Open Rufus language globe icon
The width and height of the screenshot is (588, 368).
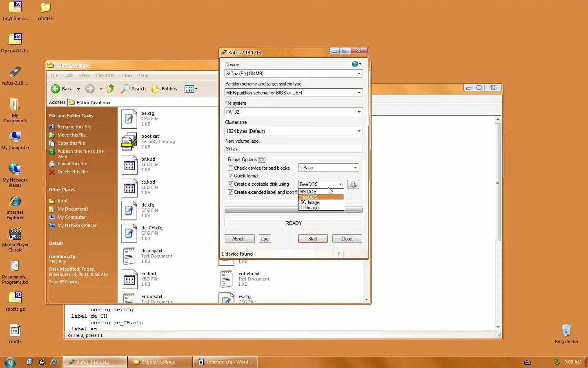click(356, 64)
